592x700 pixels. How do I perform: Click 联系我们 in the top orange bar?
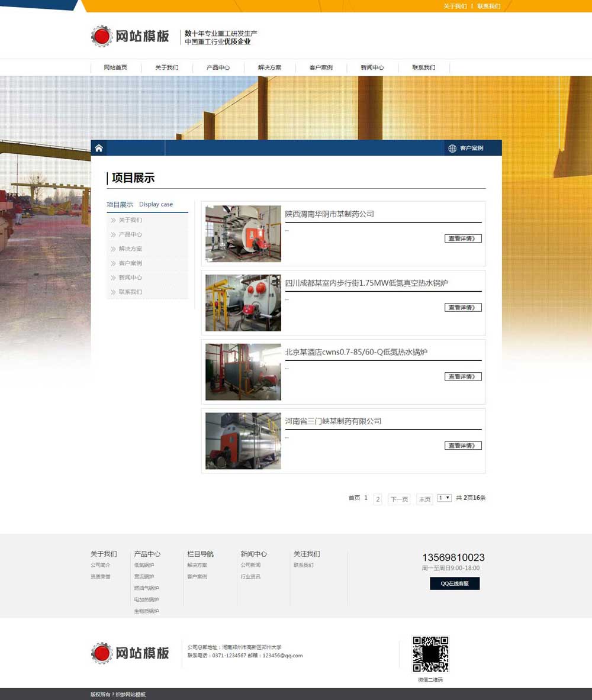(489, 6)
